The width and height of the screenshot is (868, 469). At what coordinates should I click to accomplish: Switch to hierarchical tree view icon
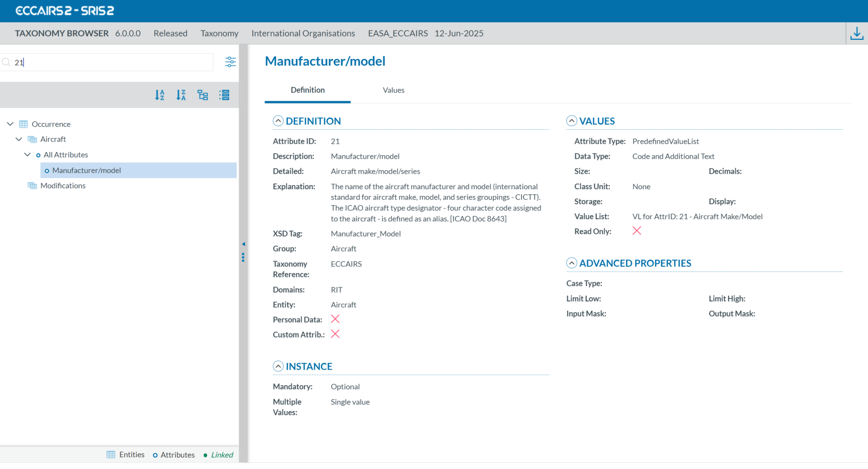point(203,95)
